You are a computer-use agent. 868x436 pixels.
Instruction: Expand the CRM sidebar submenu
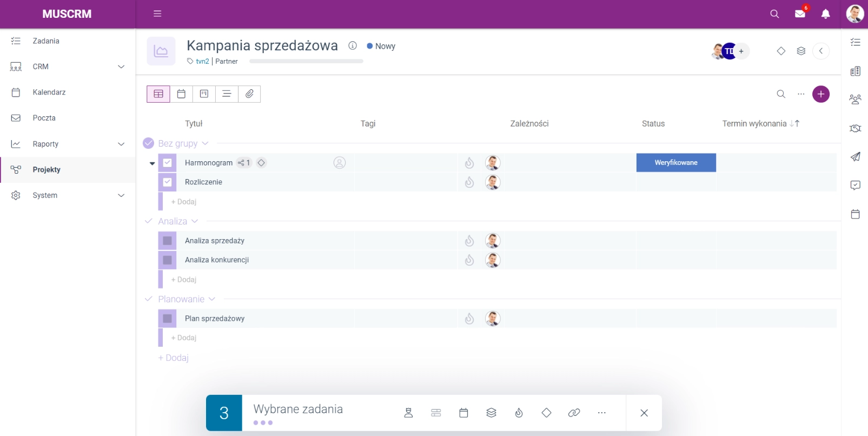coord(121,67)
